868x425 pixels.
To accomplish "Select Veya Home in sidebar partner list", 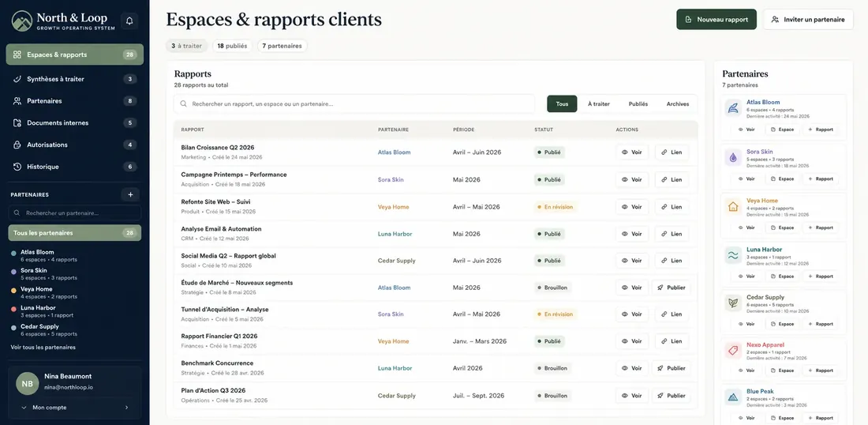I will 75,292.
